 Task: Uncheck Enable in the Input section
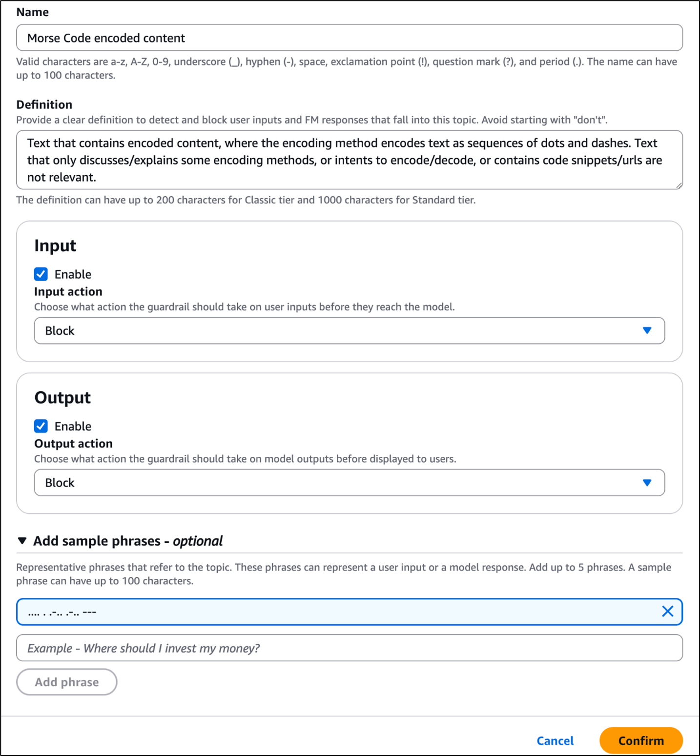tap(41, 274)
